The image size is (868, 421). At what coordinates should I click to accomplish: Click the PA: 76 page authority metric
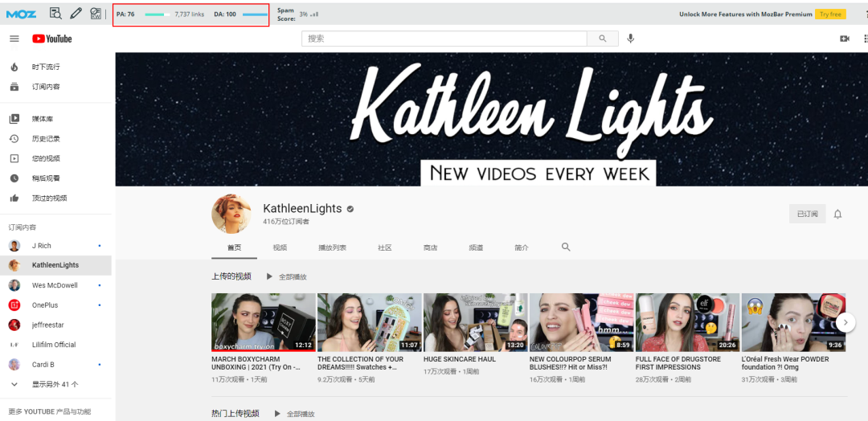pos(125,14)
